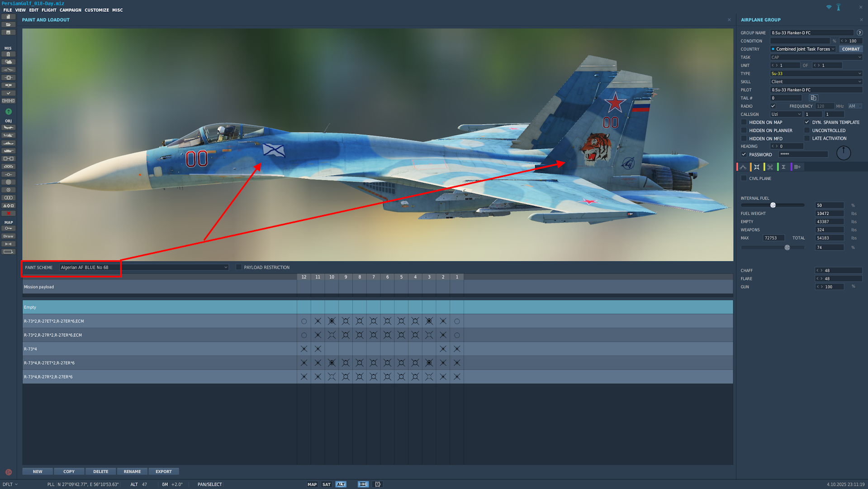Expand the Skill dropdown
Image resolution: width=868 pixels, height=489 pixels.
(816, 81)
